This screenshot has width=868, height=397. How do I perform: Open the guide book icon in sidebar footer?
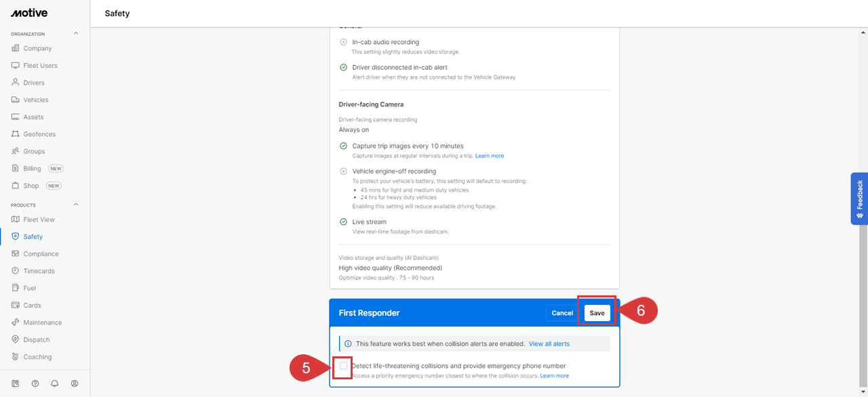pyautogui.click(x=16, y=383)
